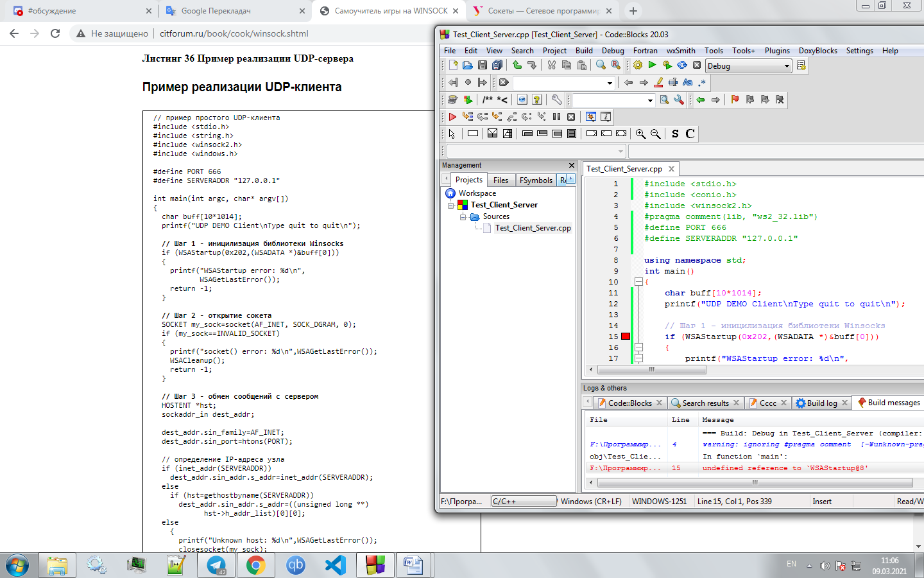Select Test_Client_Server.cpp in project tree
The height and width of the screenshot is (578, 924).
(x=533, y=228)
